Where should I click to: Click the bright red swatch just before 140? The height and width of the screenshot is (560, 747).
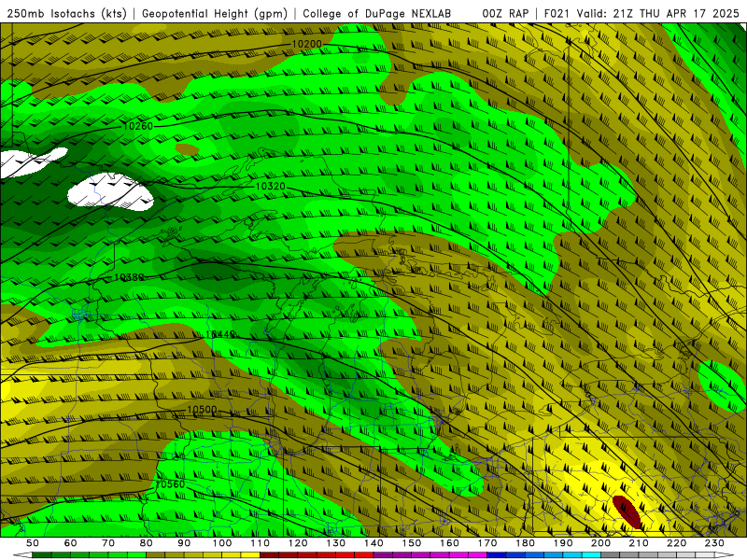tap(364, 555)
